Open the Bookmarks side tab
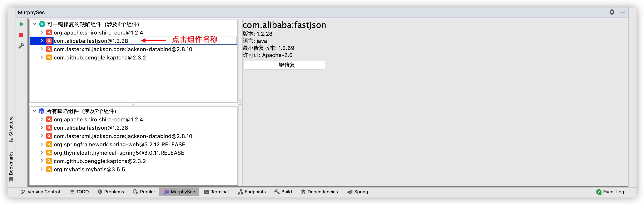 pyautogui.click(x=11, y=166)
